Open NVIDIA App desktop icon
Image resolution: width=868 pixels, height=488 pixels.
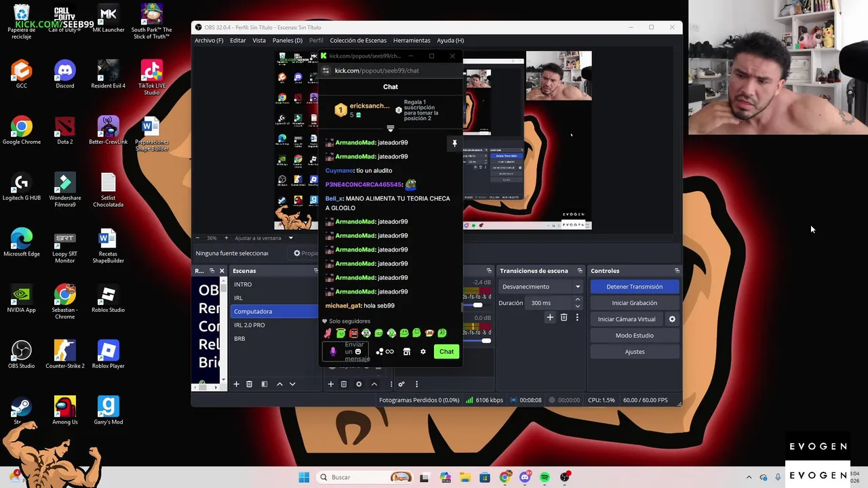22,298
